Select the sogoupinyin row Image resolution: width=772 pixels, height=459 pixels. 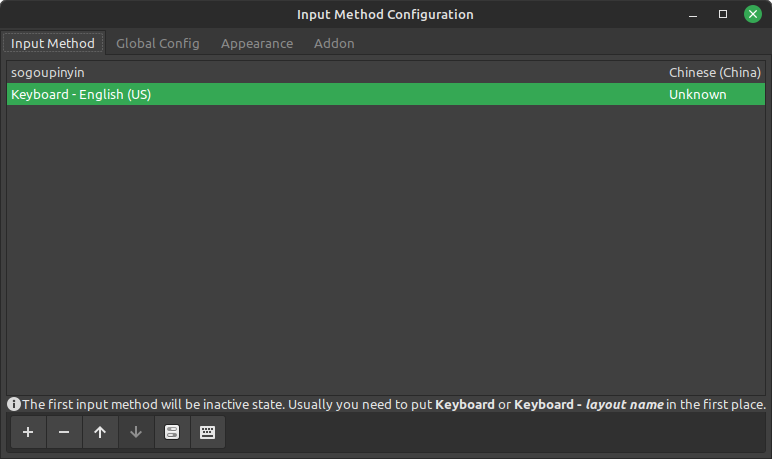(386, 72)
